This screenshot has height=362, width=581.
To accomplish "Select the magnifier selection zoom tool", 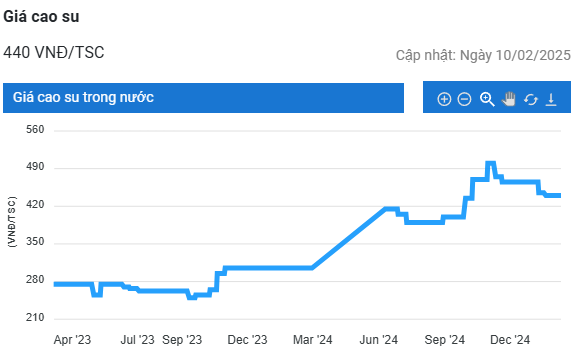I will pyautogui.click(x=487, y=99).
